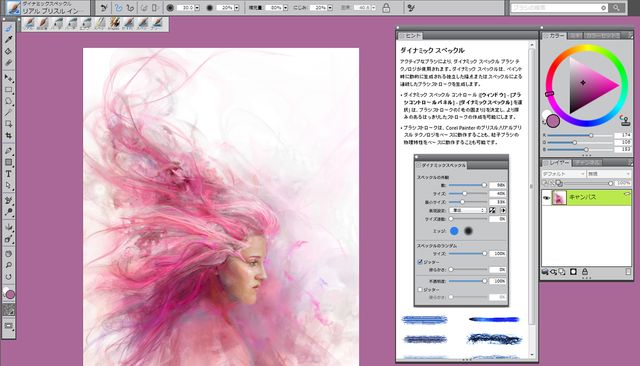The height and width of the screenshot is (366, 640).
Task: Click the view mode icon at toolbox bottom
Action: [9, 326]
